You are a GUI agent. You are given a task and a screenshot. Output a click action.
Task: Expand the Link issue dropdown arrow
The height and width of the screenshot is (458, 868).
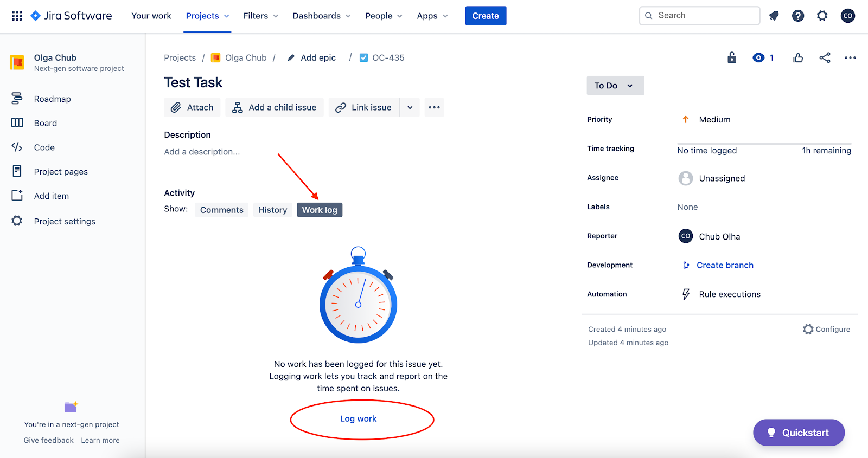point(410,107)
